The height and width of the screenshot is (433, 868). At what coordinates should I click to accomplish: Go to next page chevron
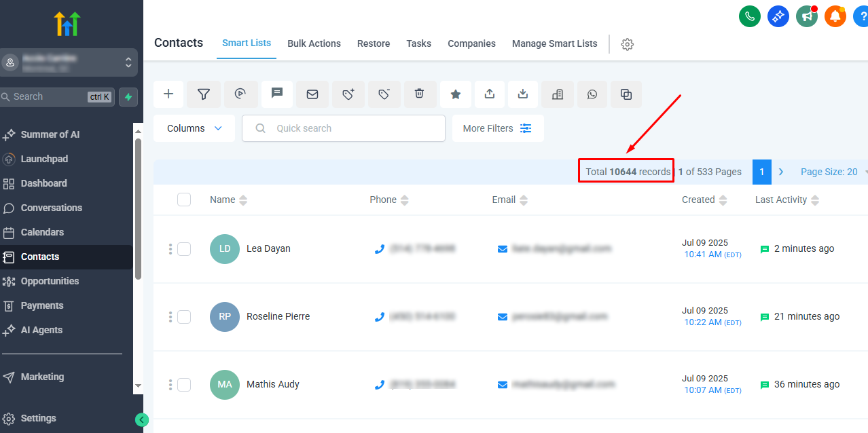click(x=781, y=172)
